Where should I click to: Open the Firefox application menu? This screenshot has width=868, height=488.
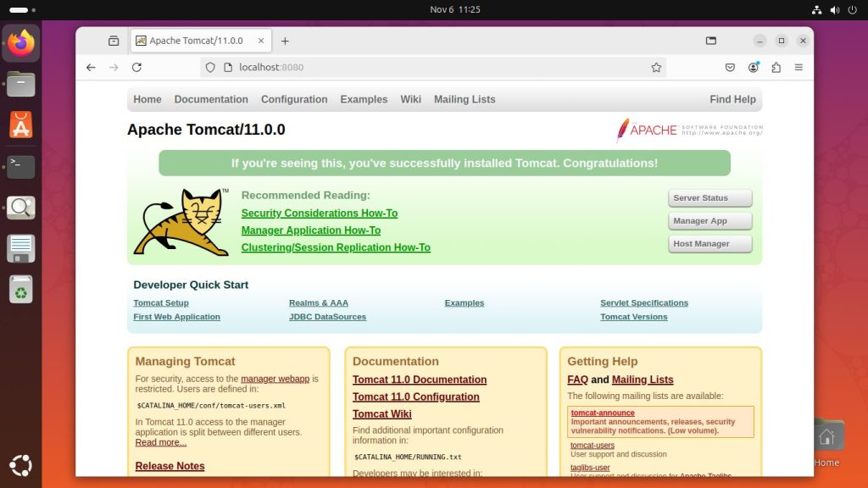click(x=798, y=67)
